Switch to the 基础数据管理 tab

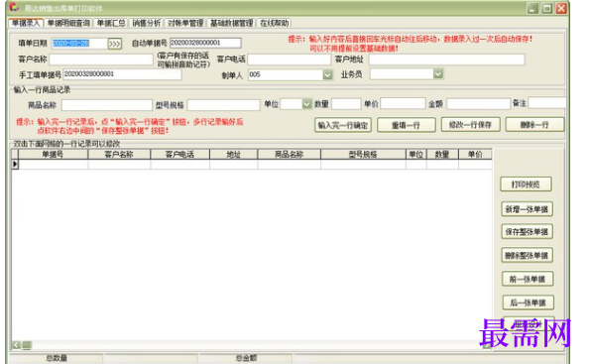point(231,23)
